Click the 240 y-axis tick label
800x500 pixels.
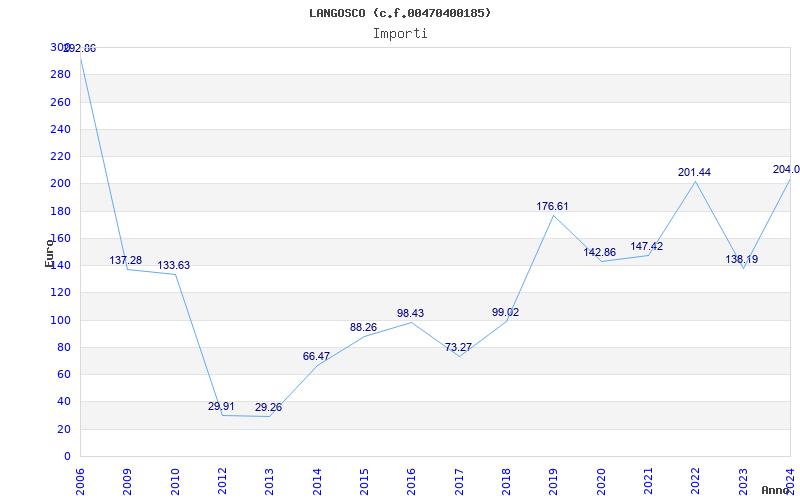click(61, 130)
